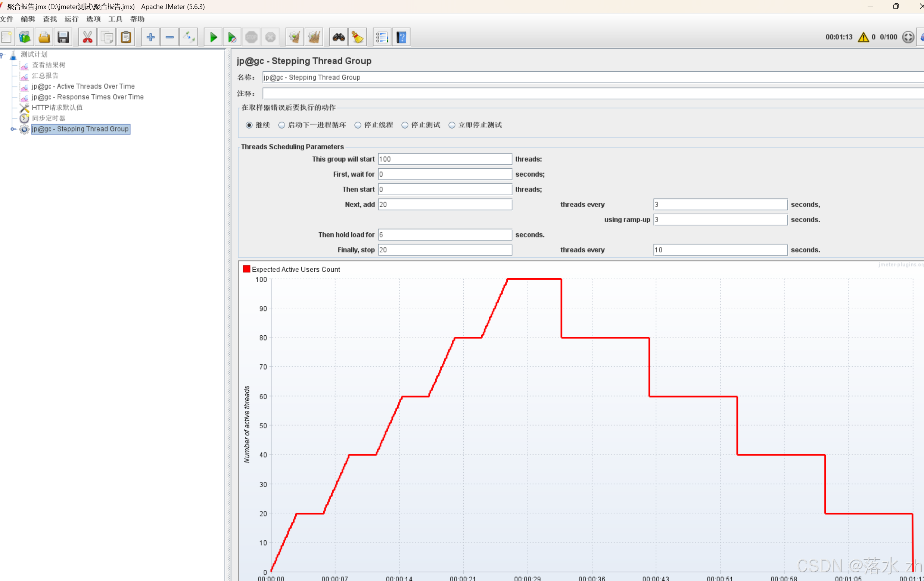Select Response Times Over Time listener
The height and width of the screenshot is (581, 924).
pos(88,97)
